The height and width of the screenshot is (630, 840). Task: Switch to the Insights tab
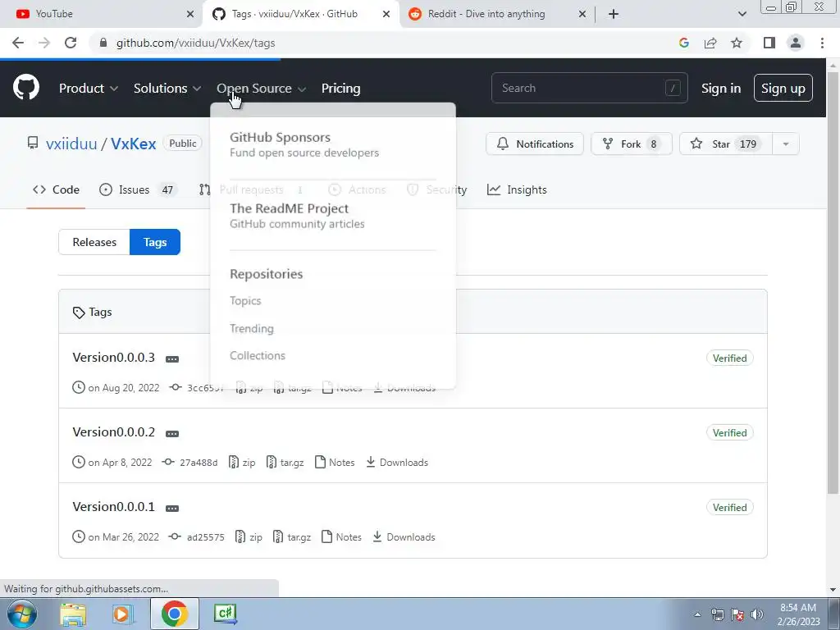tap(517, 189)
